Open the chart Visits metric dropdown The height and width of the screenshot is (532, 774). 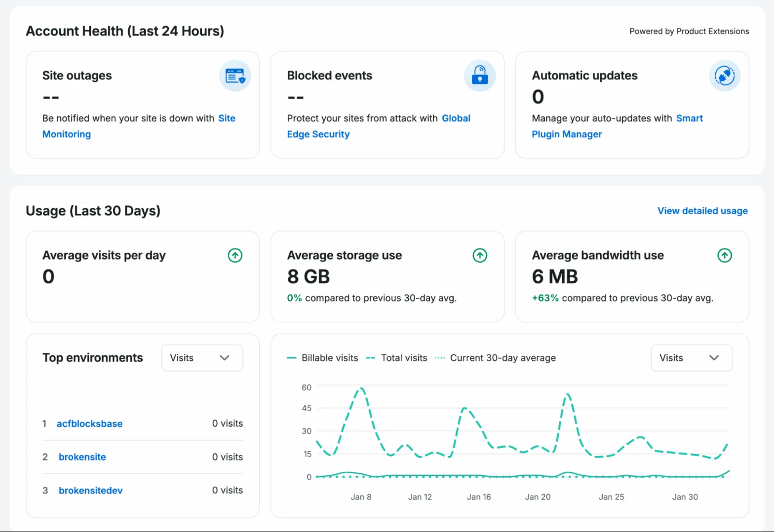692,358
